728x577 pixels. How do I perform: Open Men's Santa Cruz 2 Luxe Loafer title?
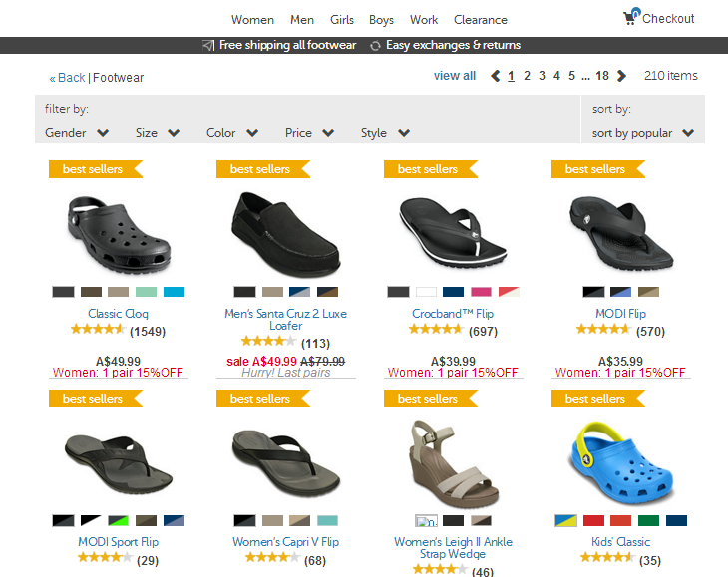(285, 320)
